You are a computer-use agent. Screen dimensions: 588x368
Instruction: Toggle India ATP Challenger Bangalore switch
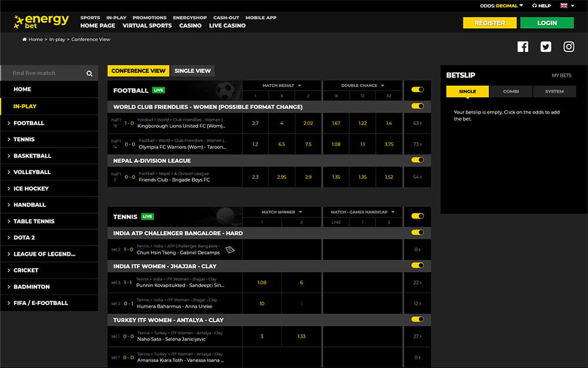point(418,233)
